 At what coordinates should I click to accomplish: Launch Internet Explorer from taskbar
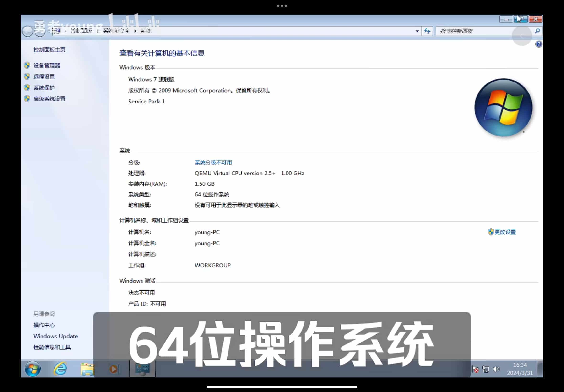60,369
